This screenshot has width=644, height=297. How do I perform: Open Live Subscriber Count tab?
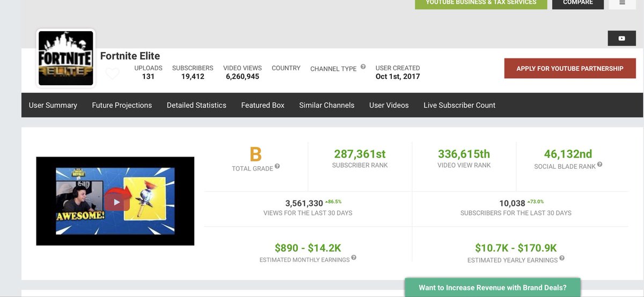459,105
